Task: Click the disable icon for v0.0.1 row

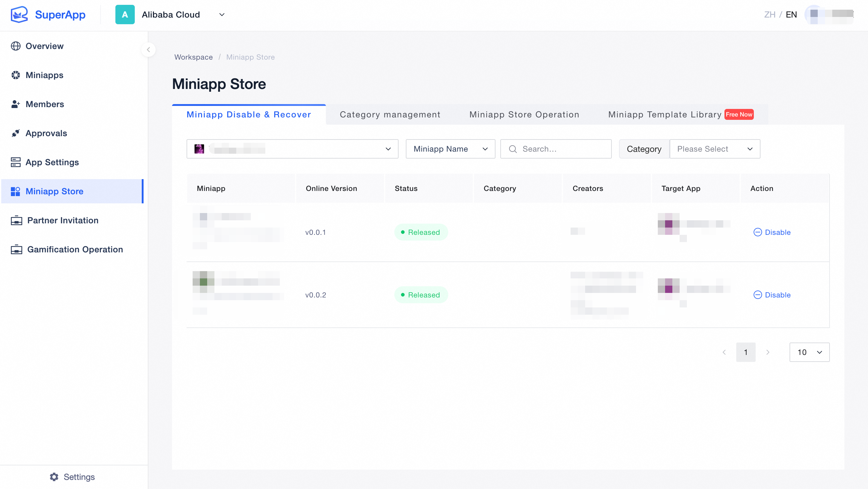Action: pos(757,232)
